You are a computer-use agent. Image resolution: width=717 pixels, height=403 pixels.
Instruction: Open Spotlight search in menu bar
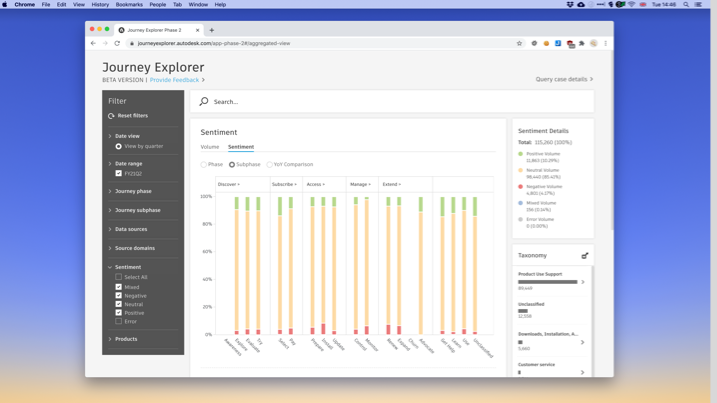(x=686, y=5)
